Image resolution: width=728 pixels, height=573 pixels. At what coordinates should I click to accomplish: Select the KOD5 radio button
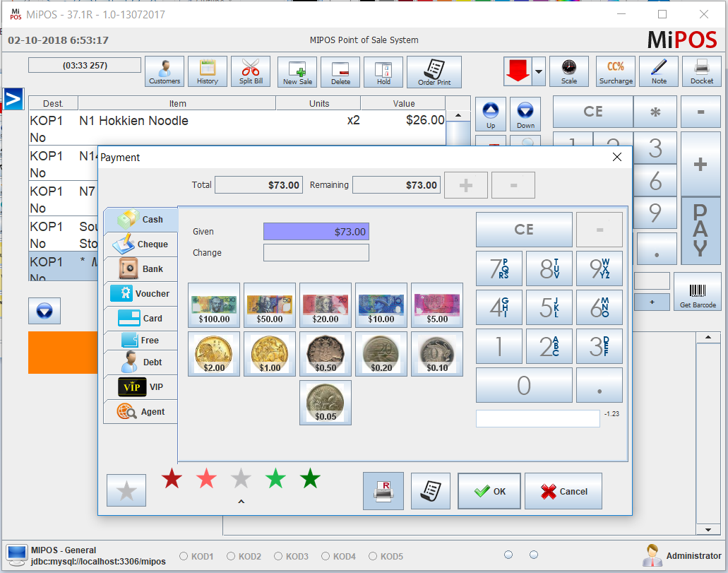374,556
